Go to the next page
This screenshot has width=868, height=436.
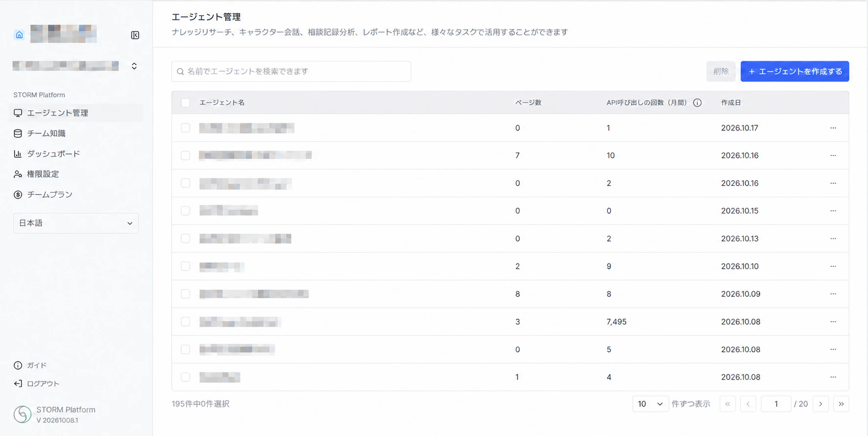click(820, 404)
